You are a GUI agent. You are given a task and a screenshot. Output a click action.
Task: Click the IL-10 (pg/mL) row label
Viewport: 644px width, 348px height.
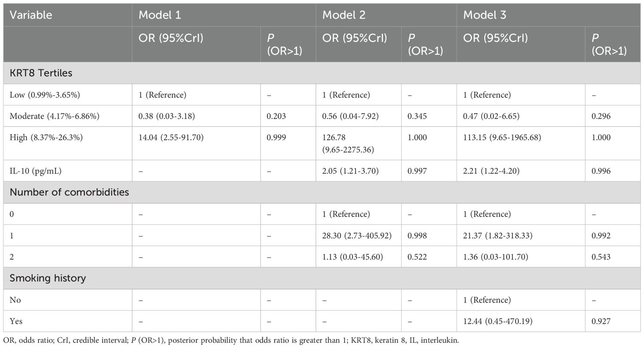[35, 171]
